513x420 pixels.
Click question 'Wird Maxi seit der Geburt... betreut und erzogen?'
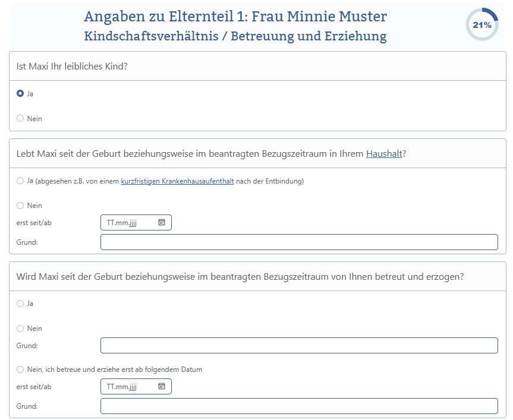point(240,277)
